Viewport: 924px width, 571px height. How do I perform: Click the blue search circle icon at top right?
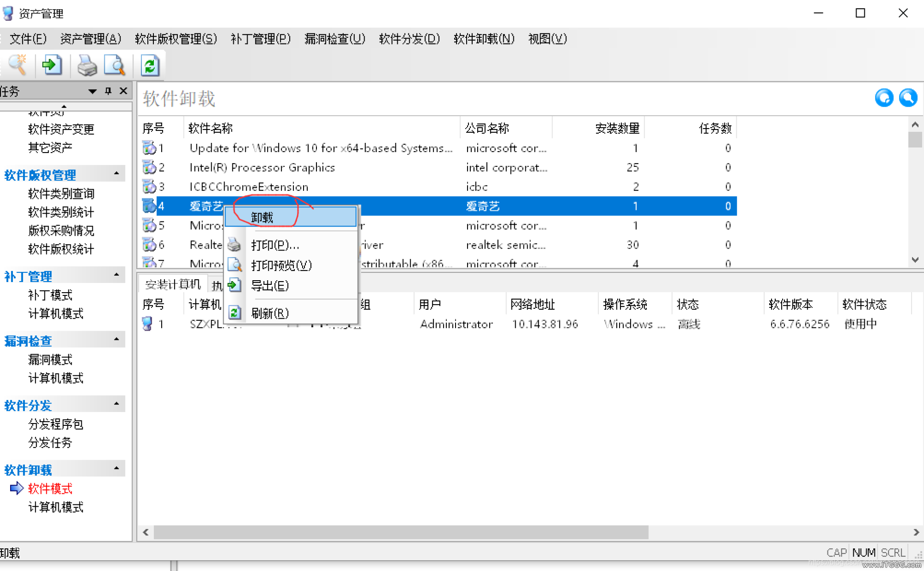(x=908, y=98)
